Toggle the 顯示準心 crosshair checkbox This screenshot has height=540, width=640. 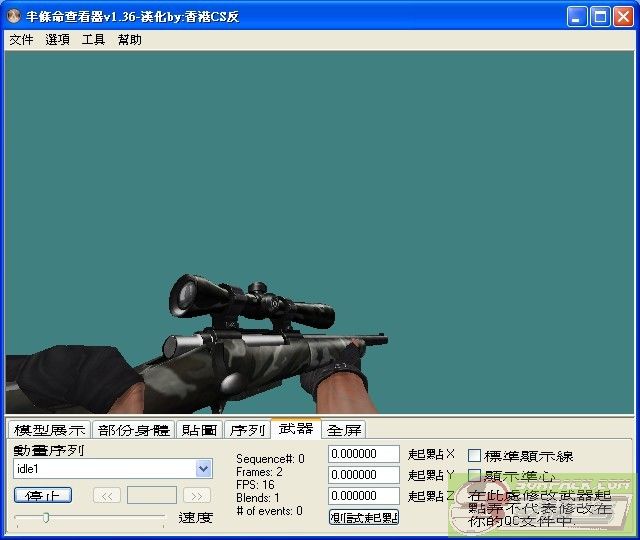click(x=475, y=476)
